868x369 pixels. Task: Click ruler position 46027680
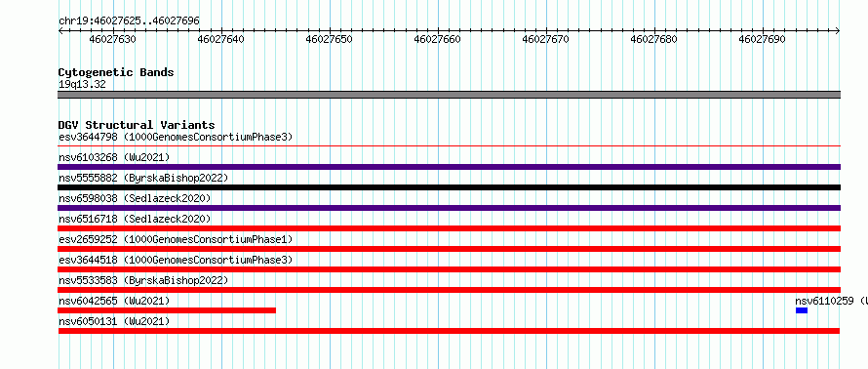[654, 39]
